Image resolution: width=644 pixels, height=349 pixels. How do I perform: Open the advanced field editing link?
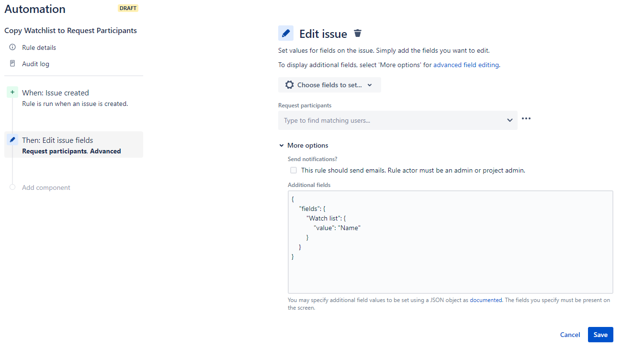pos(465,64)
